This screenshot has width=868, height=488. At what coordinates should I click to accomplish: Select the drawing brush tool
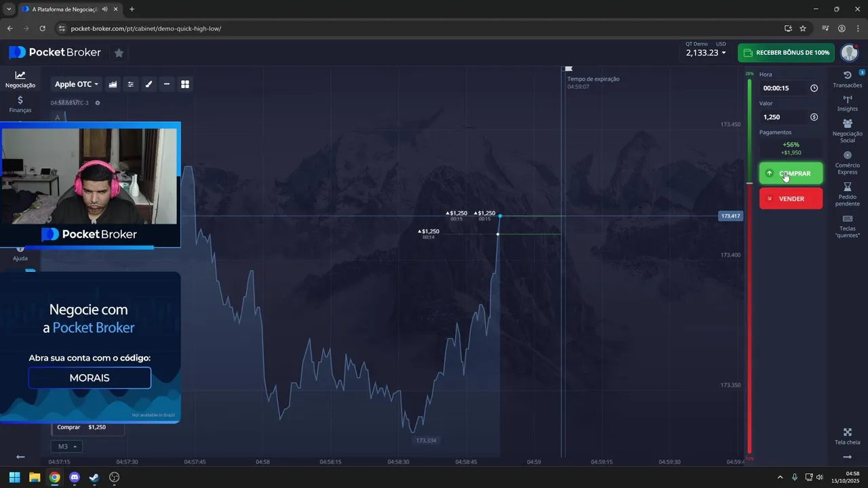(149, 84)
